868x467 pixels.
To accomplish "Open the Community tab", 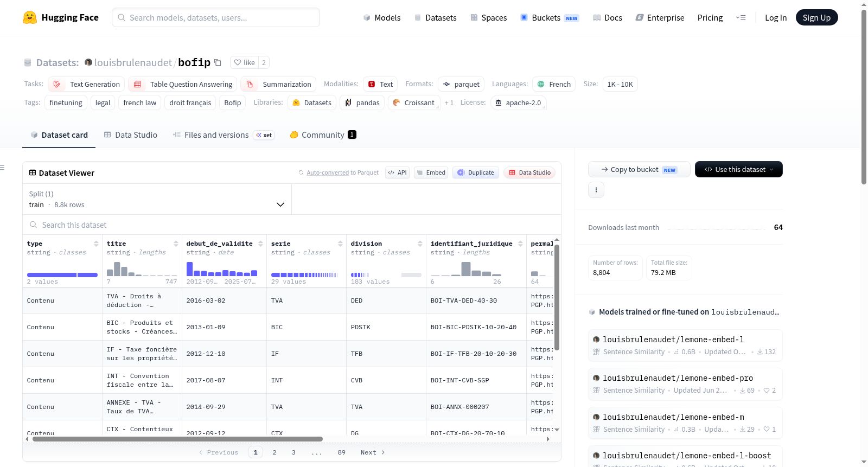I will (323, 135).
